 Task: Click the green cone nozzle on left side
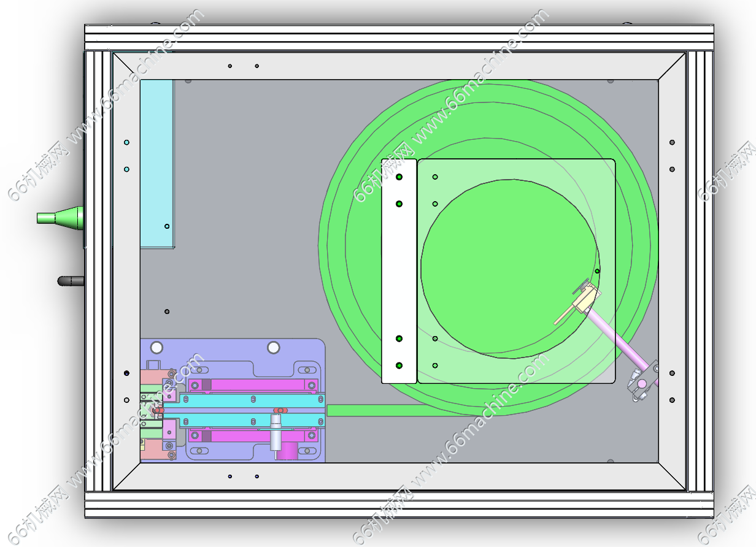[x=61, y=218]
